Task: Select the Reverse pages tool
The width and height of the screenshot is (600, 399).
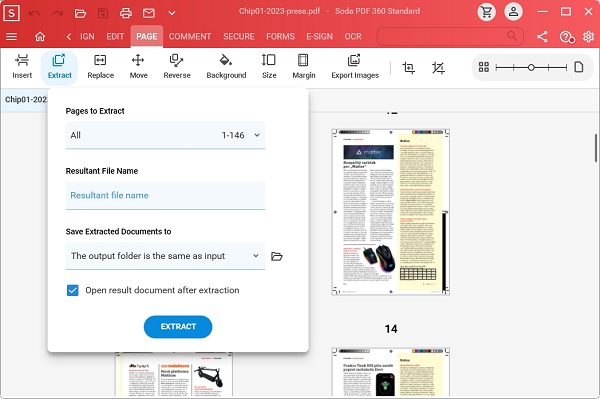Action: pos(177,67)
